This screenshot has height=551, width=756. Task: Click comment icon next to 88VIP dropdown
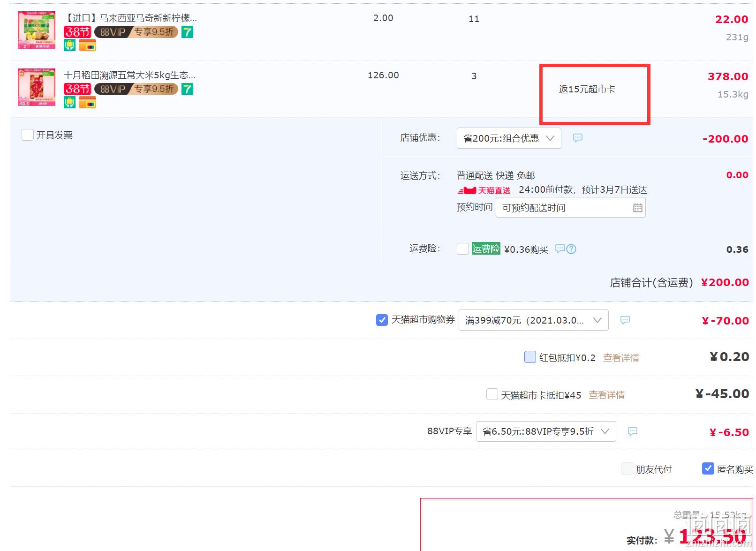point(633,431)
